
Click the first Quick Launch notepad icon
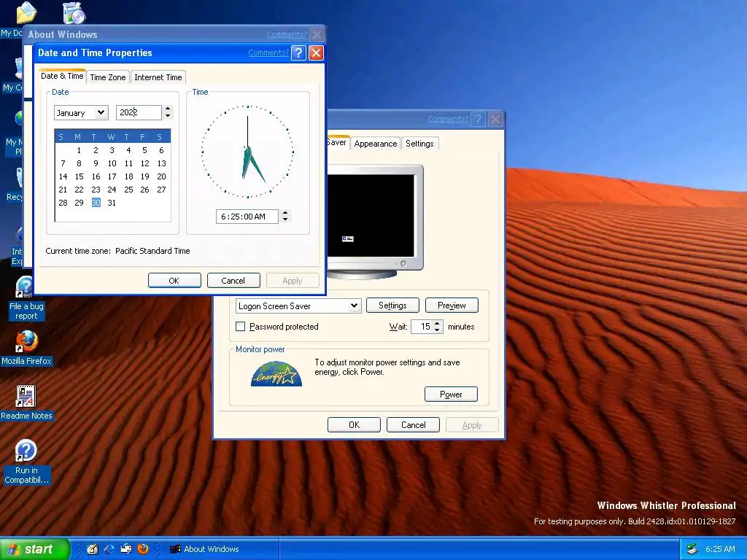93,549
